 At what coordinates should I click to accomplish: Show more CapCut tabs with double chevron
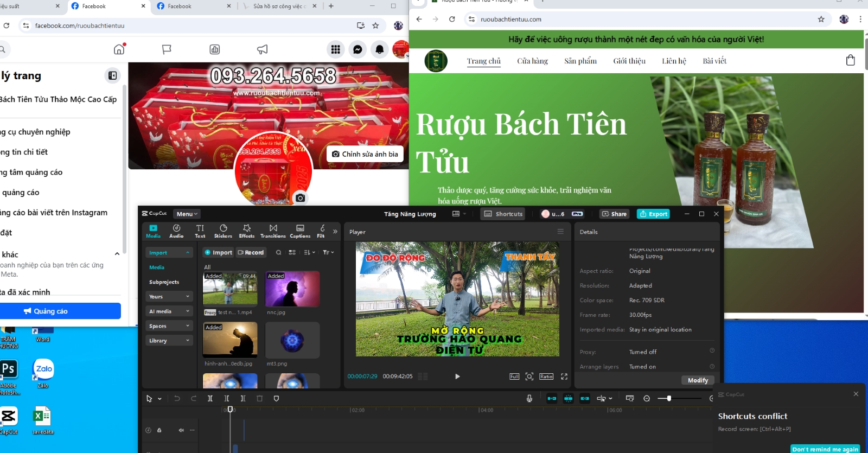[x=335, y=232]
